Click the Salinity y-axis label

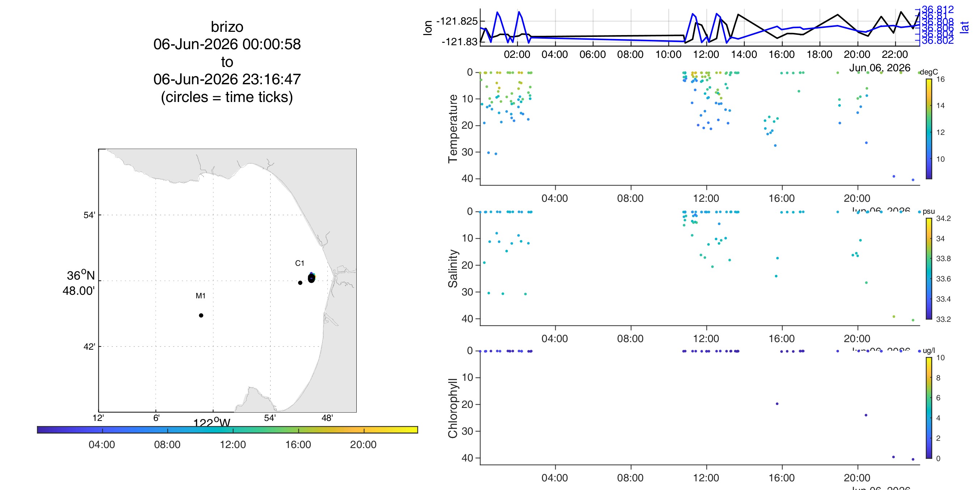[453, 269]
